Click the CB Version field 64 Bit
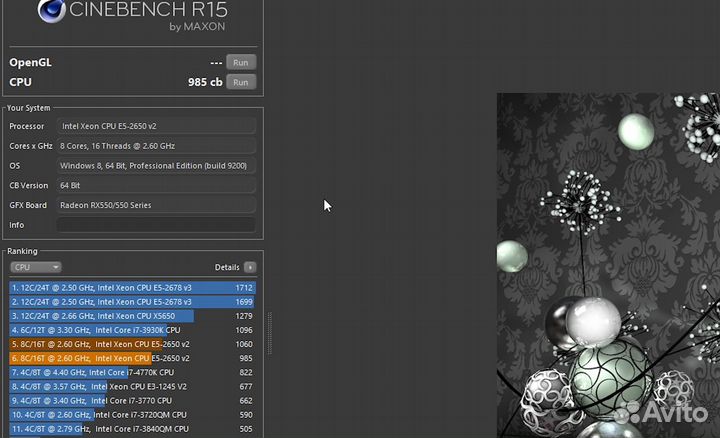This screenshot has width=720, height=438. pos(156,185)
